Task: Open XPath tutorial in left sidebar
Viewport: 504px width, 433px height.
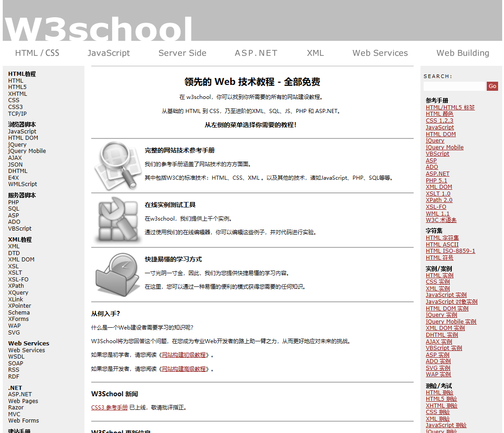Action: [16, 286]
